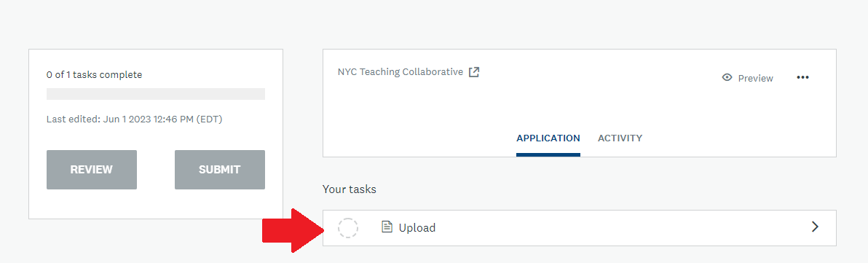Click the '0 of 1 tasks complete' text
Image resolution: width=868 pixels, height=263 pixels.
[x=94, y=75]
